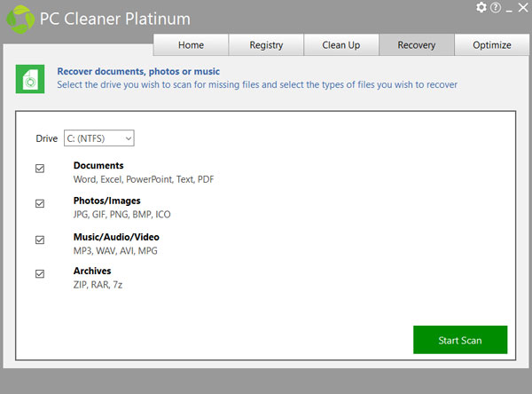Click the 'Drive' label
The width and height of the screenshot is (532, 394).
[x=47, y=138]
